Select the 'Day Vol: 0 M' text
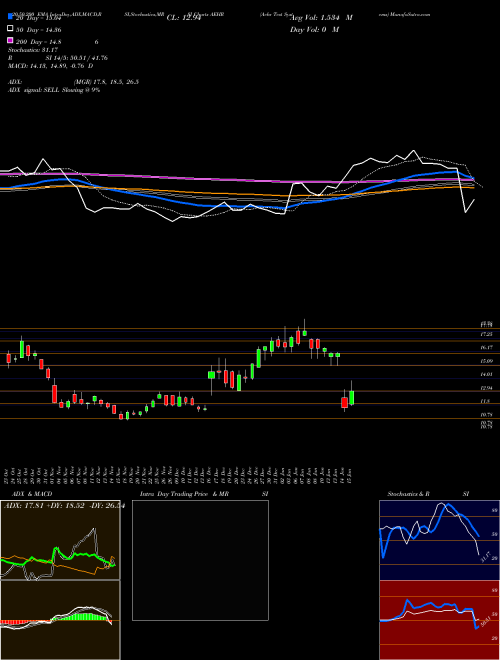The width and height of the screenshot is (500, 660). pos(314,29)
